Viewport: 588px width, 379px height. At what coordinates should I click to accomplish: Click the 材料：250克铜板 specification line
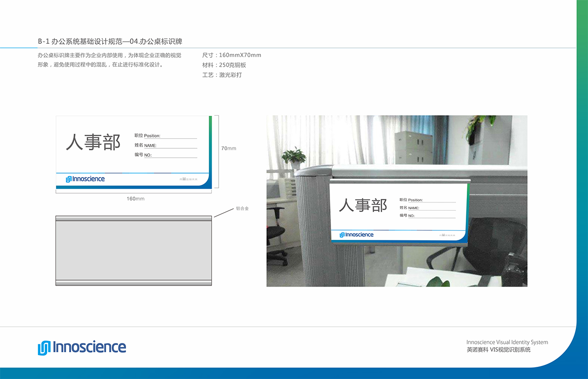(x=224, y=65)
